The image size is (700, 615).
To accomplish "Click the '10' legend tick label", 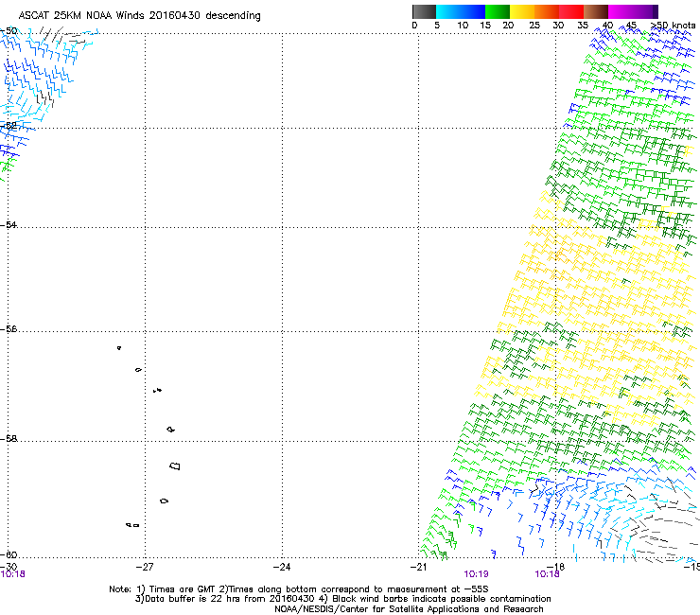I will pos(463,26).
